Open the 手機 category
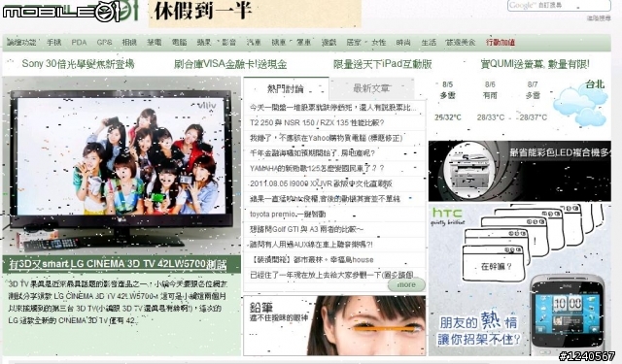 click(x=54, y=42)
